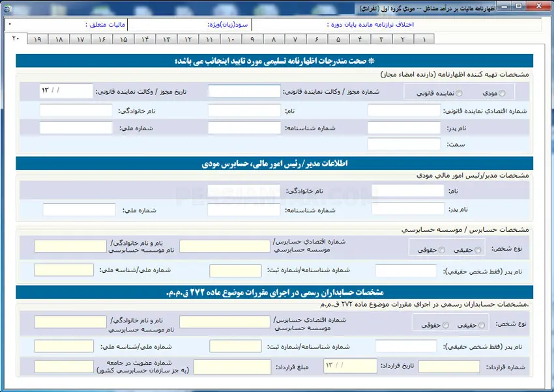Focus the preparer's نام پدر field
This screenshot has width=554, height=392.
(x=404, y=128)
